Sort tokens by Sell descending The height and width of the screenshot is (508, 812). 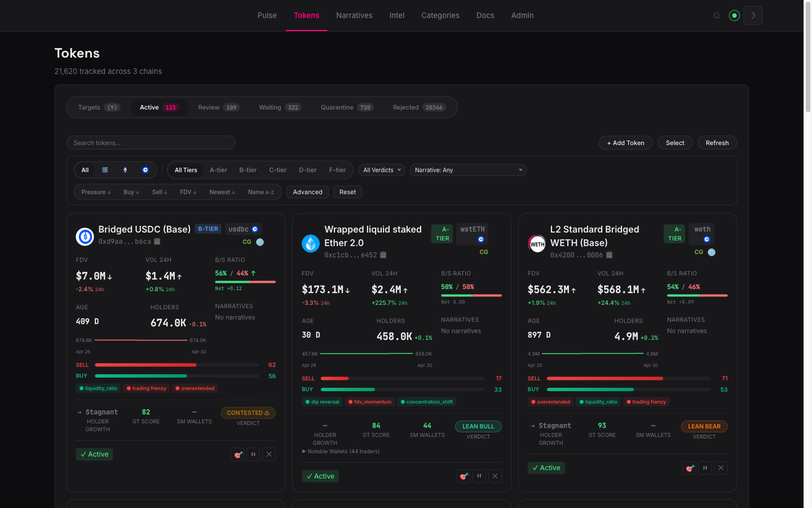(x=160, y=192)
